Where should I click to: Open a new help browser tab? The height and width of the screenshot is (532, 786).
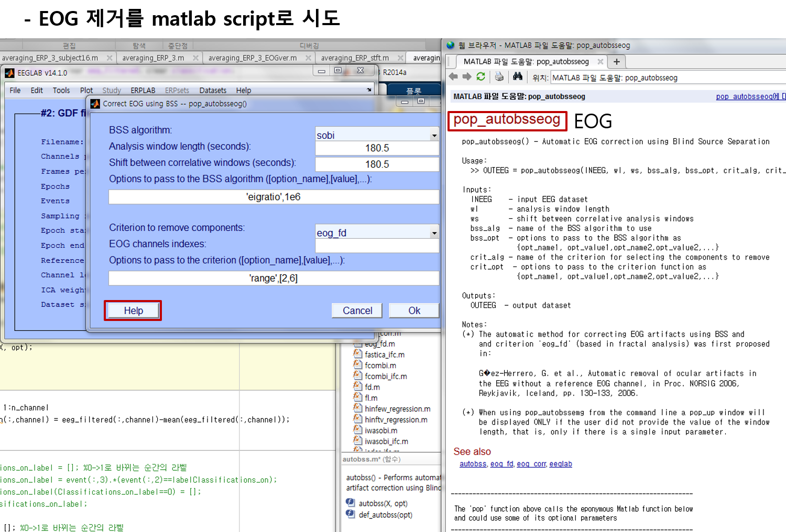click(617, 62)
